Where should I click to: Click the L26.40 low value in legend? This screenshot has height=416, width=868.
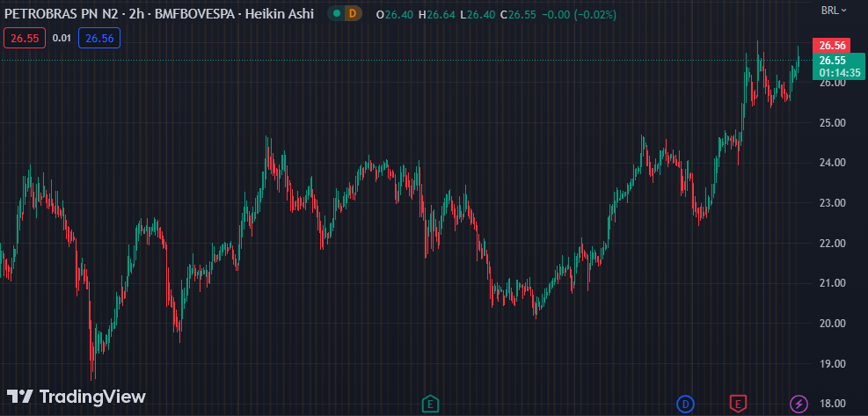point(478,15)
